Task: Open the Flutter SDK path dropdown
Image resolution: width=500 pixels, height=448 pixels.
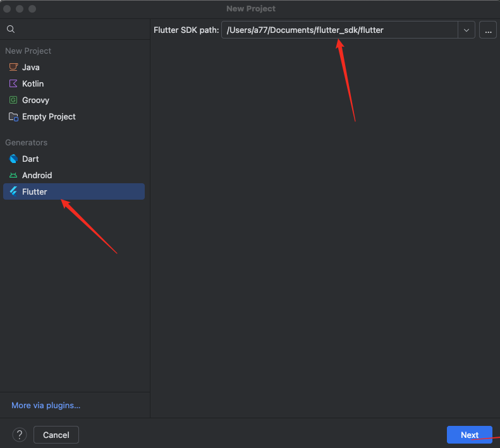Action: coord(466,30)
